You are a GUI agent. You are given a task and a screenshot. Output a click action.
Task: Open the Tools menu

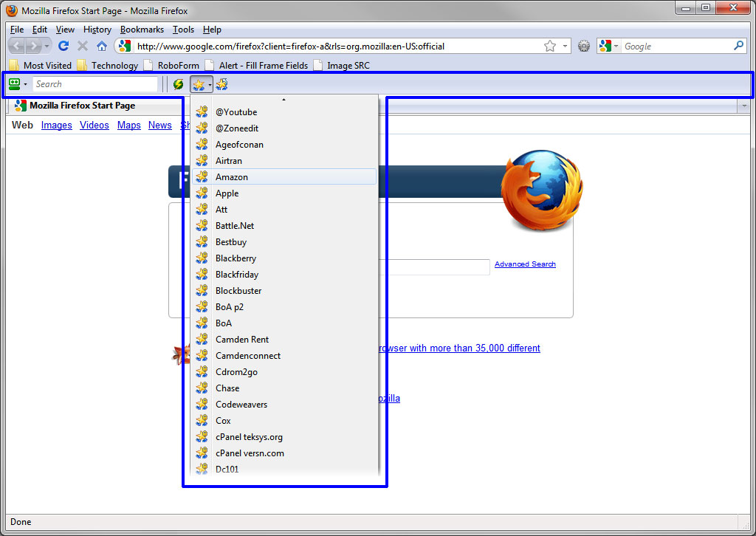[183, 30]
